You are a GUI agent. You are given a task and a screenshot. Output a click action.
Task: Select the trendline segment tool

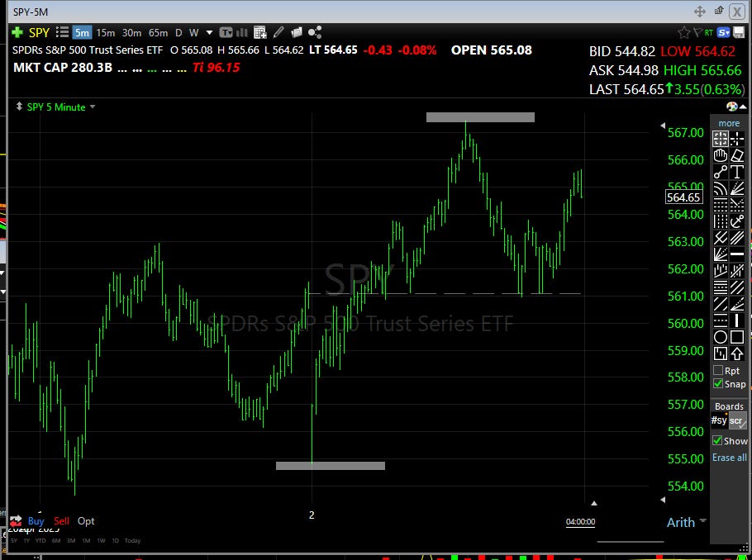(x=721, y=172)
